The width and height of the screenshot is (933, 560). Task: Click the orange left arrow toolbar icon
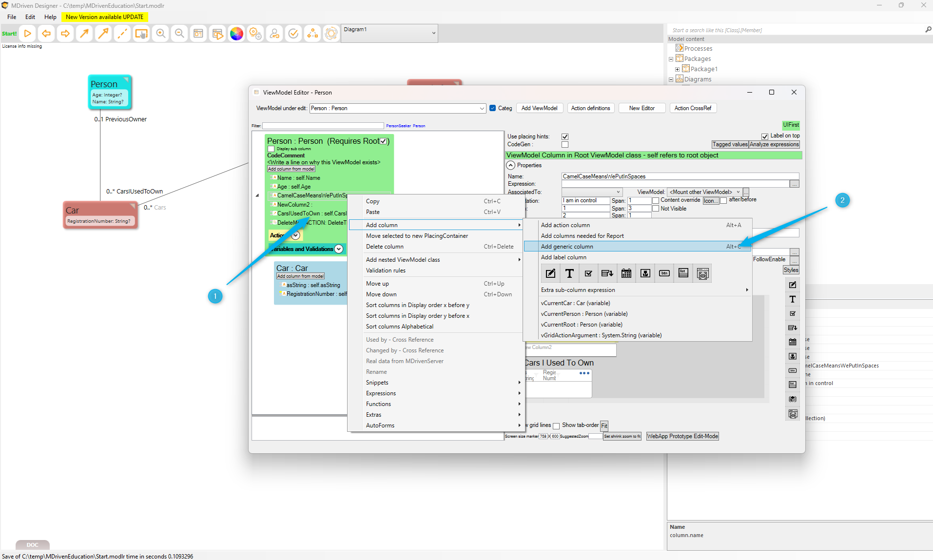[46, 34]
